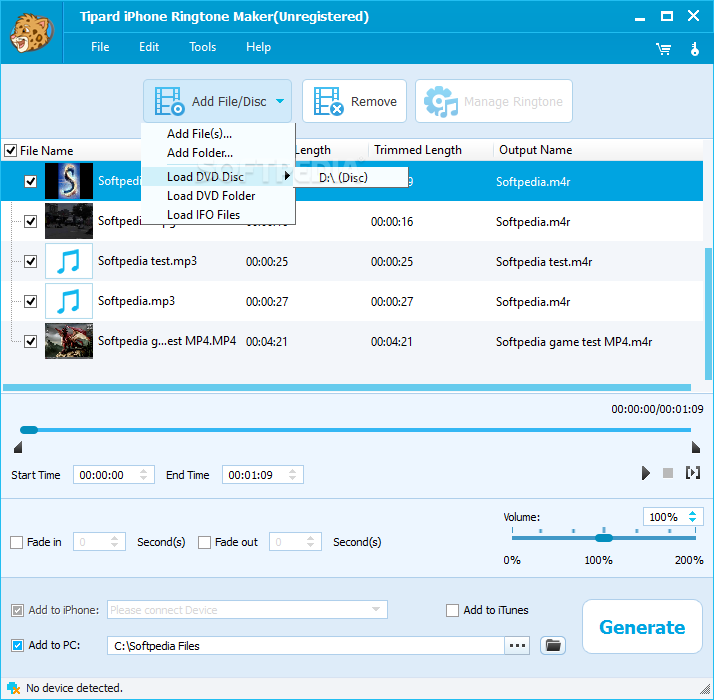Screen dimensions: 714x700
Task: Select the Softpedia test.mp3 music note thumbnail
Action: [x=69, y=261]
